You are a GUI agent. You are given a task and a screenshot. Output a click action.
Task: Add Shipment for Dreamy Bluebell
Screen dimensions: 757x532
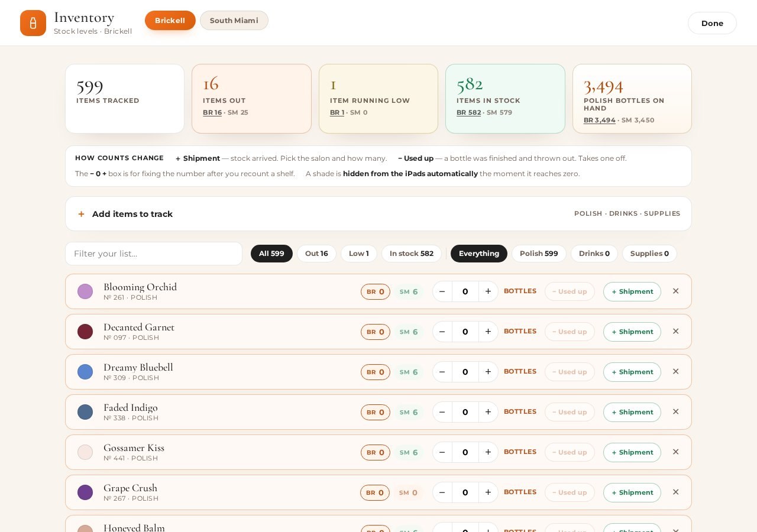click(x=632, y=372)
